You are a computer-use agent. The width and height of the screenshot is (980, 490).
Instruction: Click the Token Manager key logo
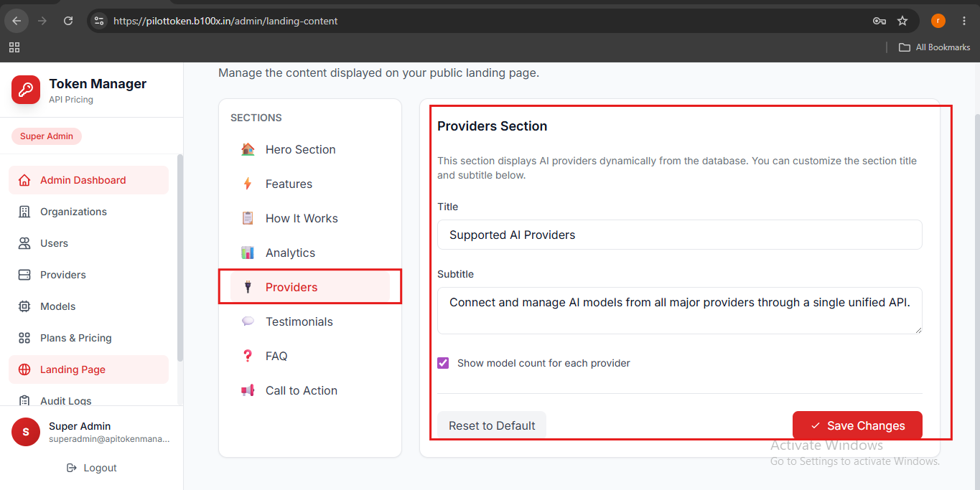click(26, 90)
